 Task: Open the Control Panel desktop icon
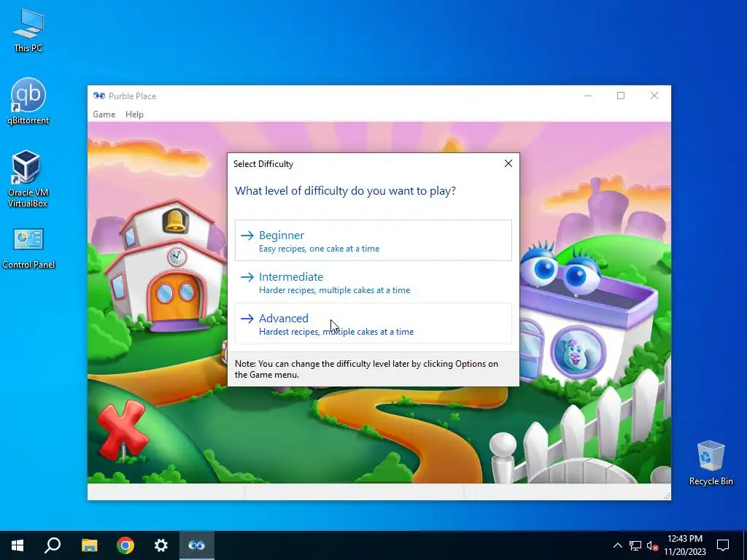[28, 249]
